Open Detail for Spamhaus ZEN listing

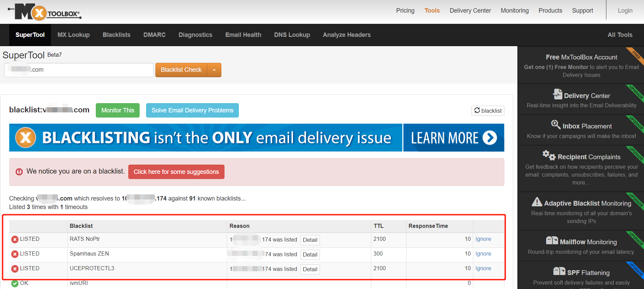point(310,254)
